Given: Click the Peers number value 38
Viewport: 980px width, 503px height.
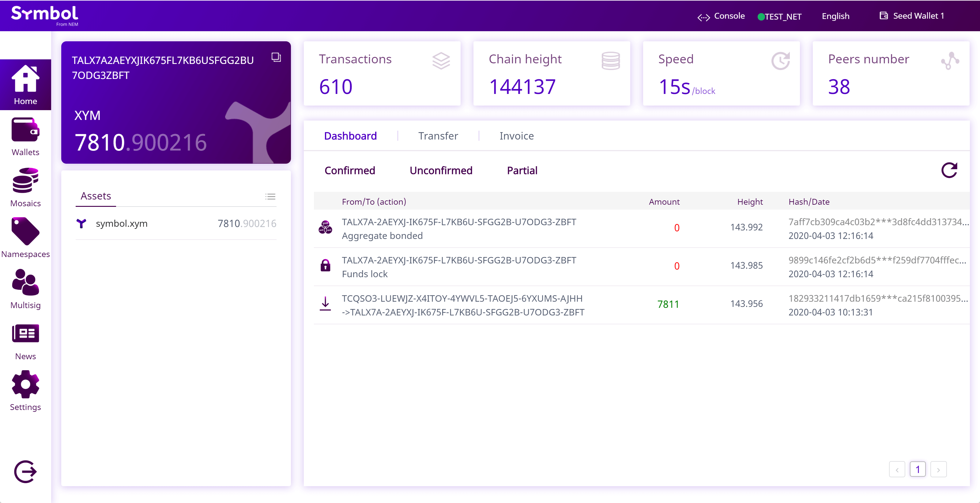Looking at the screenshot, I should tap(839, 87).
